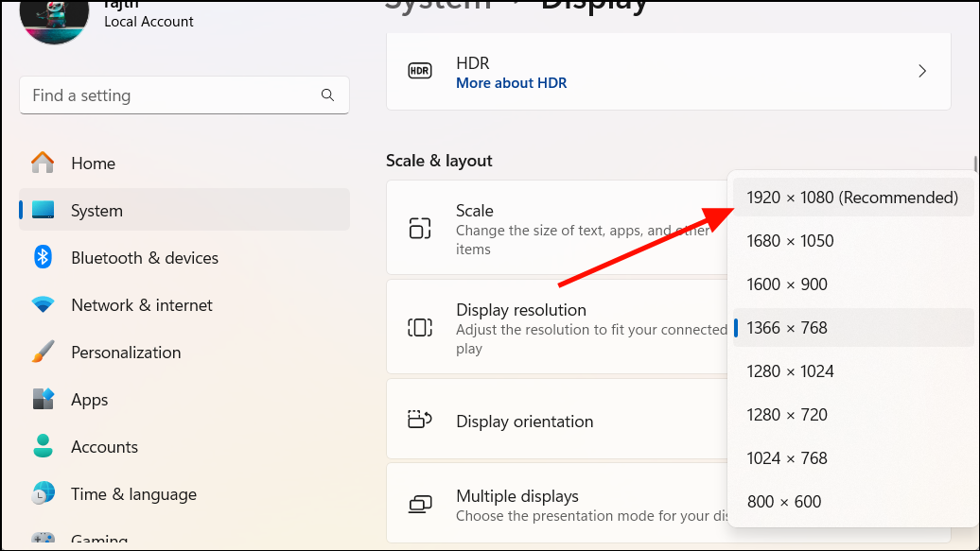Click the Find a setting search box

coord(184,95)
